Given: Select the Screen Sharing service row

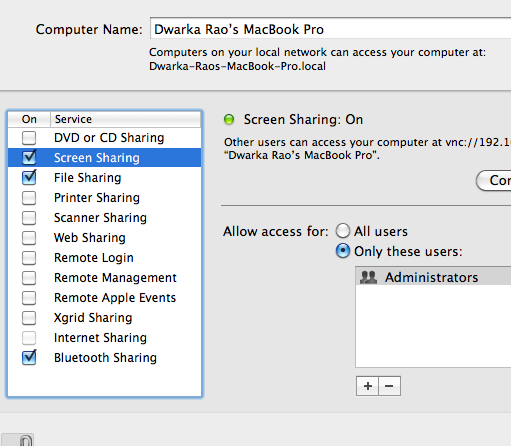Looking at the screenshot, I should point(105,158).
